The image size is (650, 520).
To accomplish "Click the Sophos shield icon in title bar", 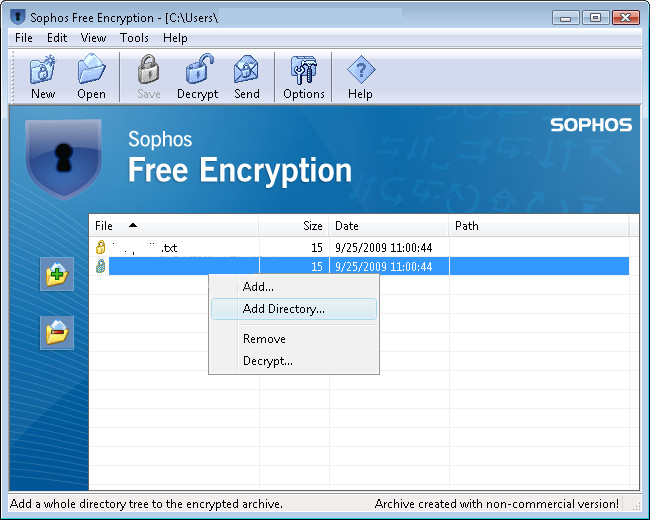I will [x=17, y=17].
